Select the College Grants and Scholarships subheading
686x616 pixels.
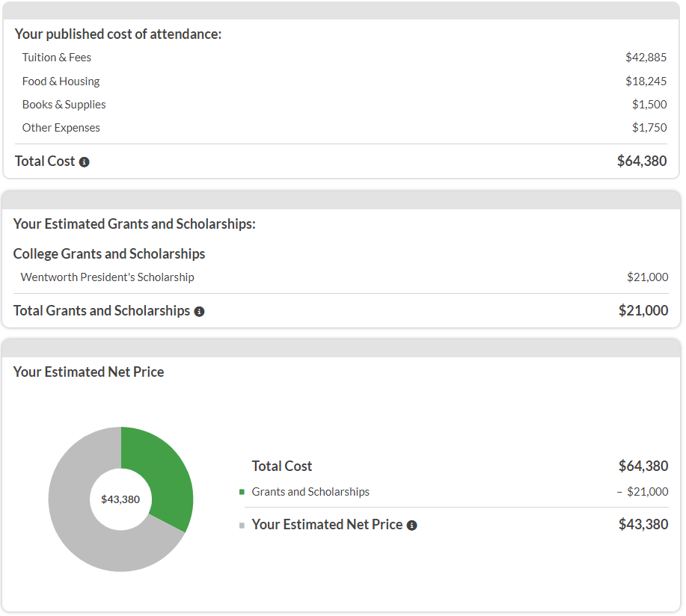click(109, 254)
